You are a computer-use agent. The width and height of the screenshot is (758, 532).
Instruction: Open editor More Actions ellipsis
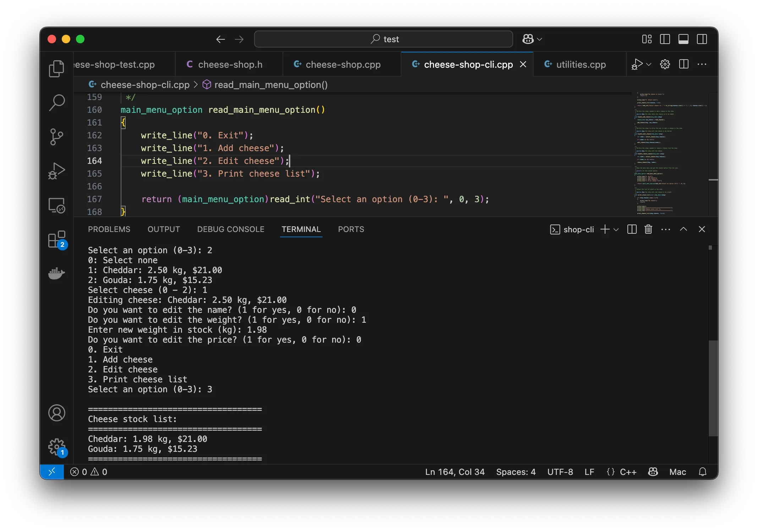[702, 64]
